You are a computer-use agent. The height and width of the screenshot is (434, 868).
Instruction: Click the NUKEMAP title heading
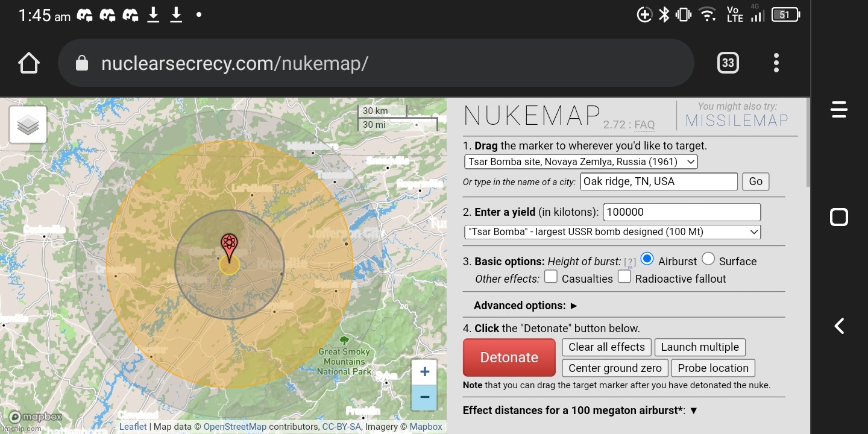click(x=532, y=116)
